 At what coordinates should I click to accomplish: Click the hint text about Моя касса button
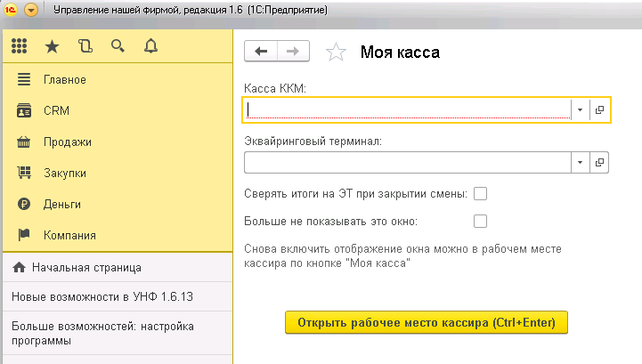pyautogui.click(x=402, y=256)
